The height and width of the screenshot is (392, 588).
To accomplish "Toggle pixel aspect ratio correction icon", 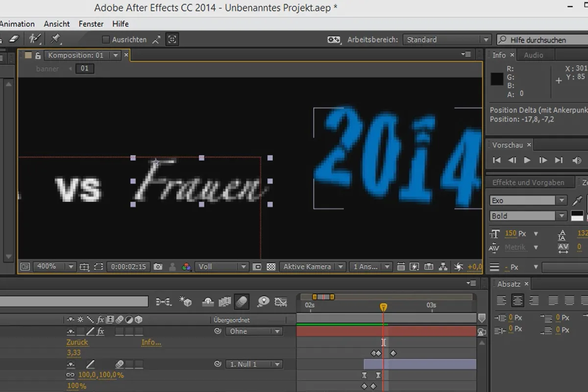I will 401,267.
